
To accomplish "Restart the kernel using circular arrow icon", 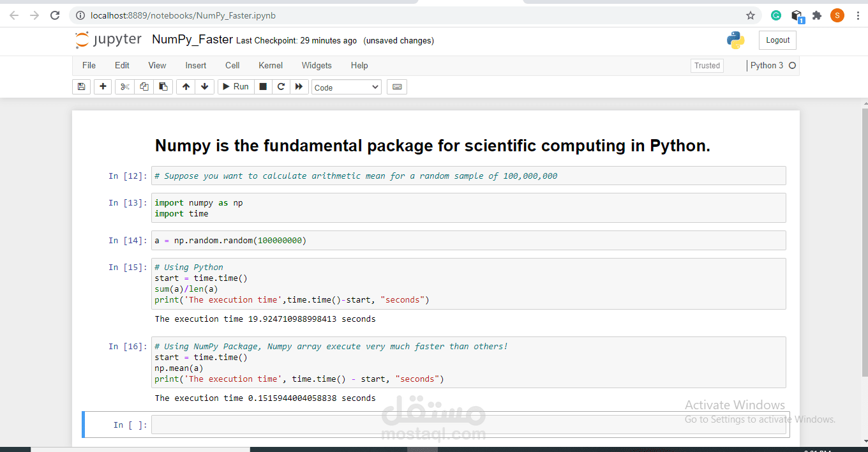I will pyautogui.click(x=281, y=87).
